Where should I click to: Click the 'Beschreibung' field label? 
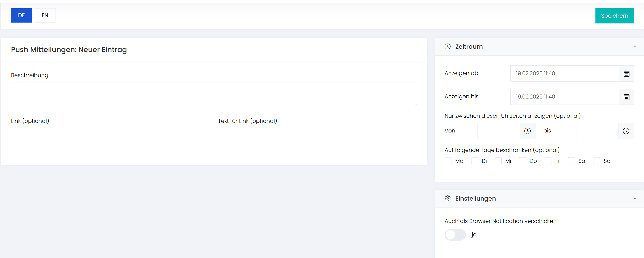[x=30, y=75]
